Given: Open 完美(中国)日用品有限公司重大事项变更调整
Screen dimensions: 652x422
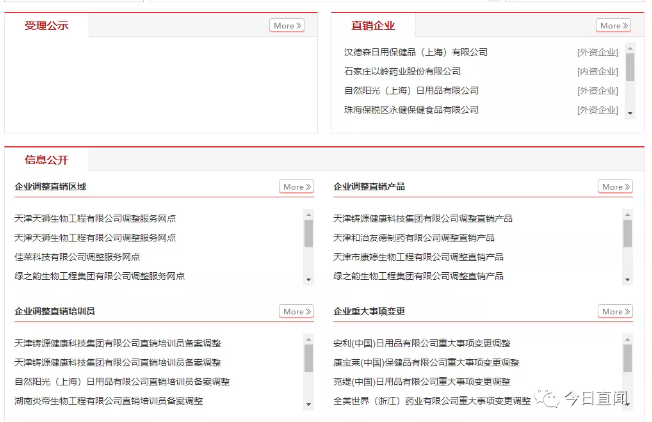Looking at the screenshot, I should [422, 382].
